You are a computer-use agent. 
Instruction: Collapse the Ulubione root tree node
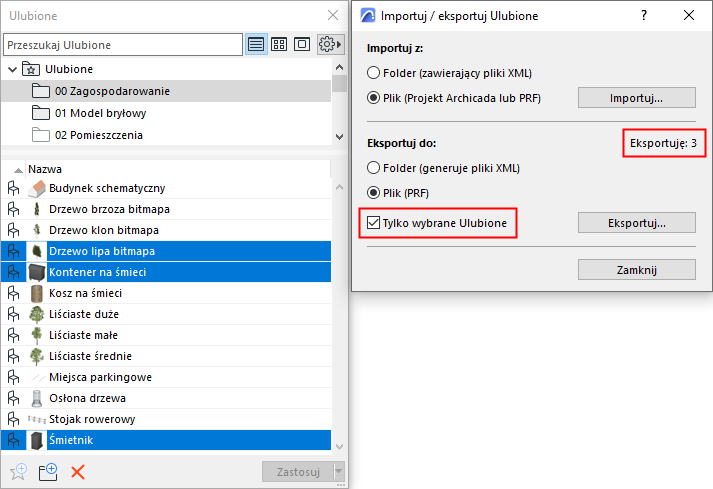[13, 69]
